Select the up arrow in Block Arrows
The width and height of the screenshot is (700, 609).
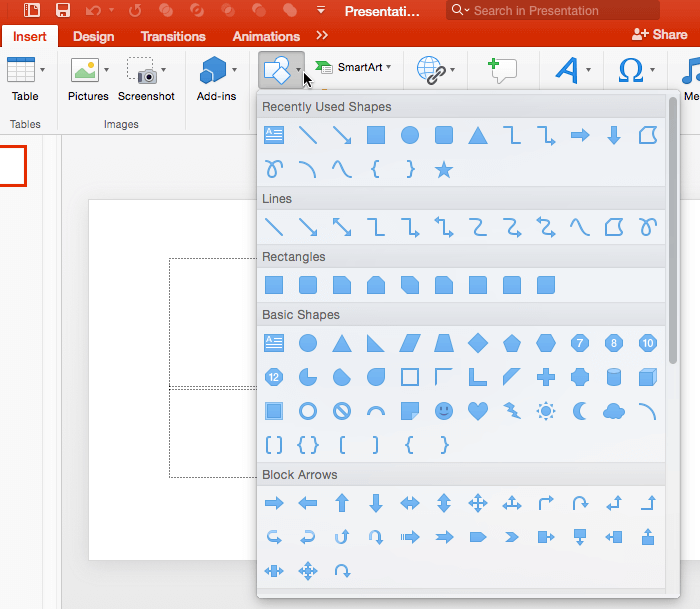tap(342, 503)
